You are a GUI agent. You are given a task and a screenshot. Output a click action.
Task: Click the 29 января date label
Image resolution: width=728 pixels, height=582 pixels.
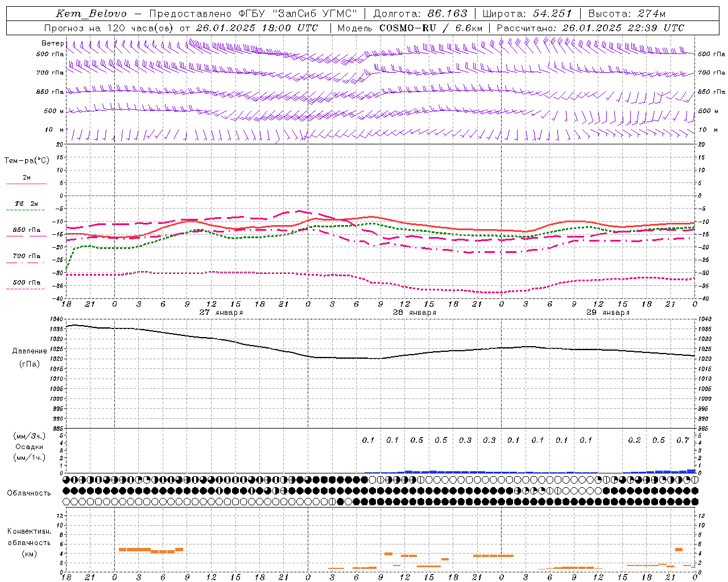(608, 313)
